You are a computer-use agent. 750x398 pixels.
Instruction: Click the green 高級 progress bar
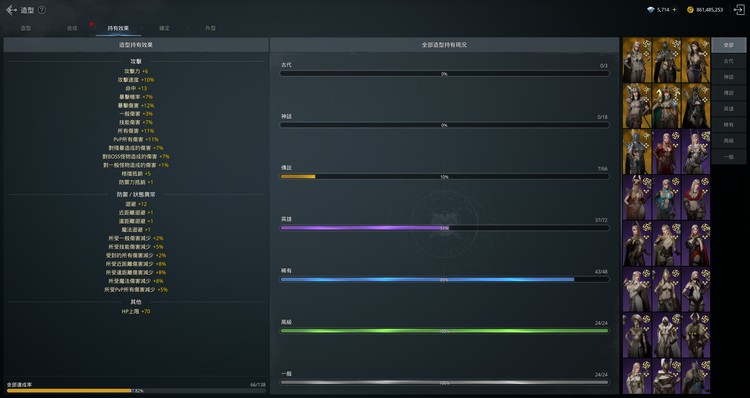click(444, 331)
